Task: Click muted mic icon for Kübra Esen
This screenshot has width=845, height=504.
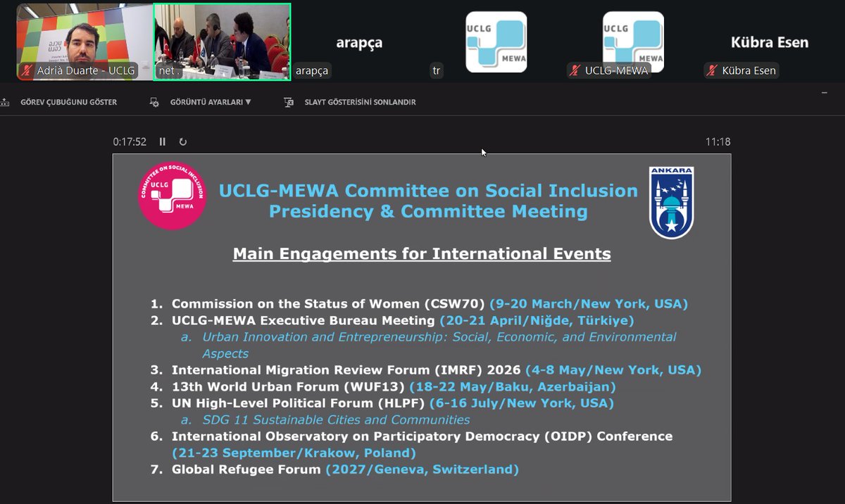Action: (713, 70)
